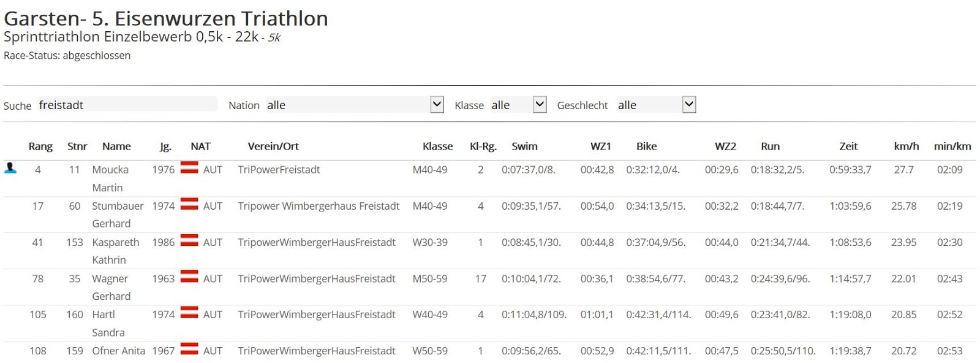Click run time 0:25:50,5/110.
This screenshot has height=363, width=980.
pos(783,351)
